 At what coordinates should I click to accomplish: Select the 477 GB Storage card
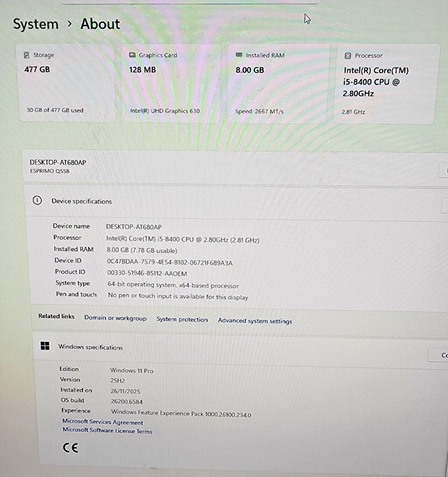[67, 82]
